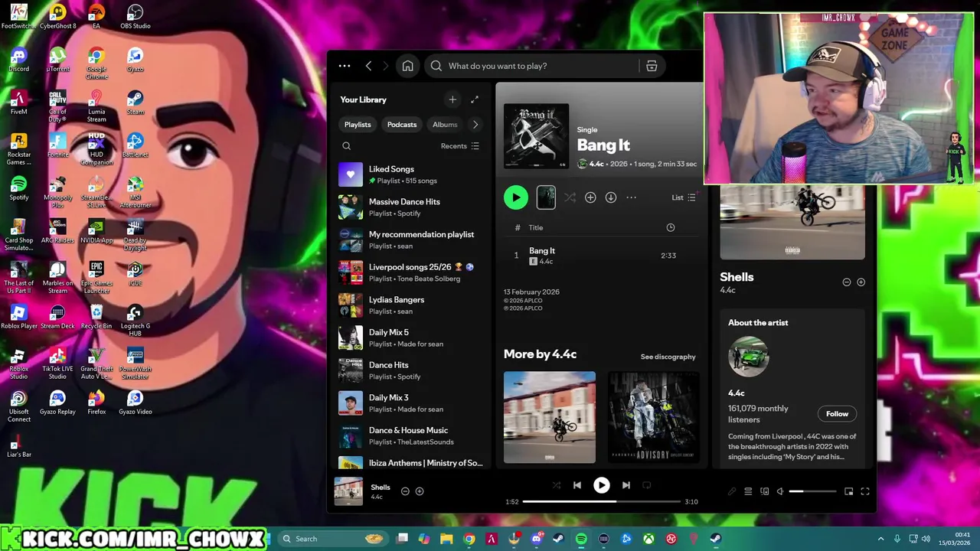This screenshot has width=980, height=551.
Task: Open the Massive Dance Hits playlist
Action: click(412, 207)
